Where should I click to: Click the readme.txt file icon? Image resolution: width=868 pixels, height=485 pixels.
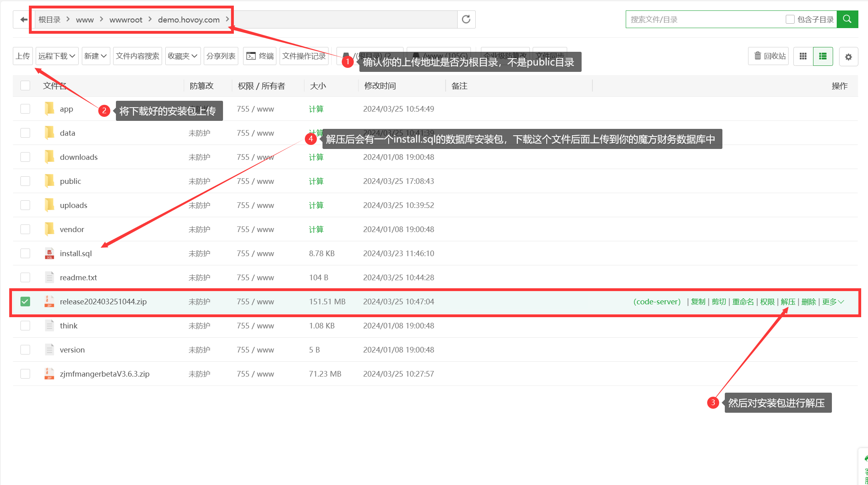click(49, 277)
